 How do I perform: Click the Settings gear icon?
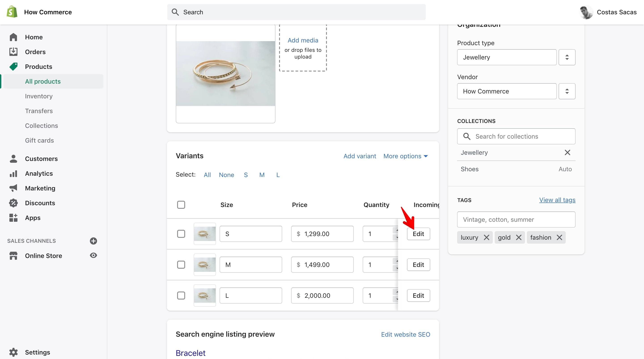pos(13,352)
